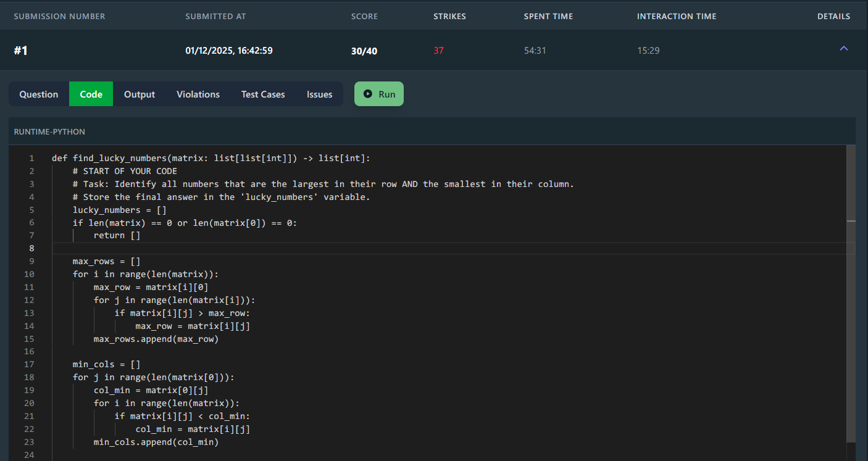The image size is (868, 461).
Task: Click 'for i in range(len(matrix)):' on line 10
Action: click(x=146, y=274)
